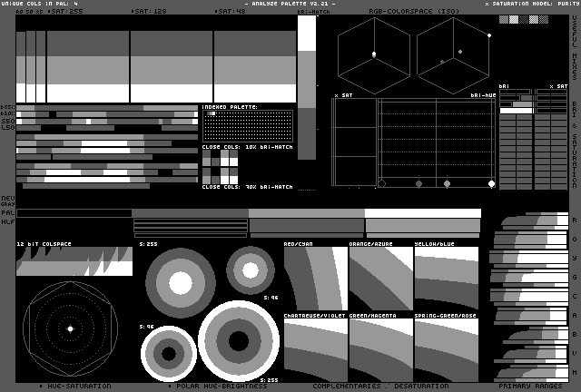Select the Green/Magenta gradient tile
Viewport: 581px width, 392px height.
click(x=380, y=348)
